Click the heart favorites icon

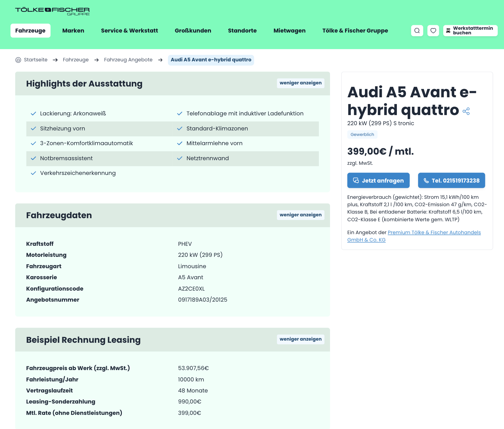pyautogui.click(x=433, y=31)
